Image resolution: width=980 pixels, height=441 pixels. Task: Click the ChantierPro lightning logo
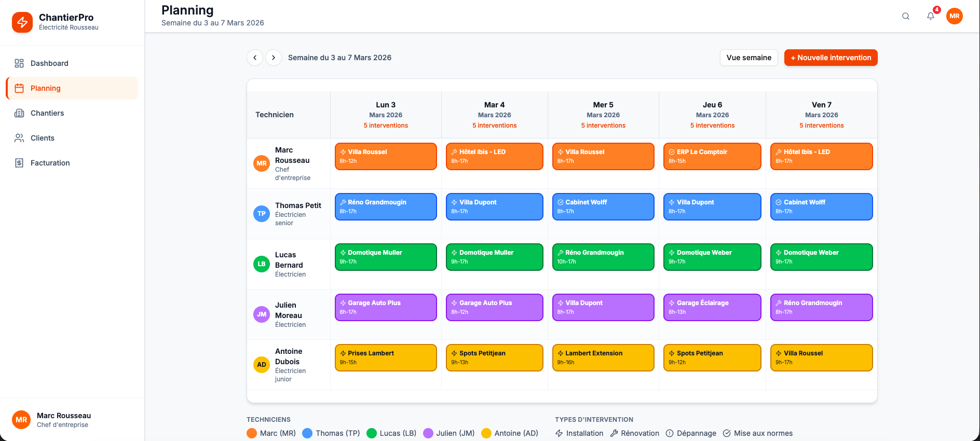tap(22, 22)
